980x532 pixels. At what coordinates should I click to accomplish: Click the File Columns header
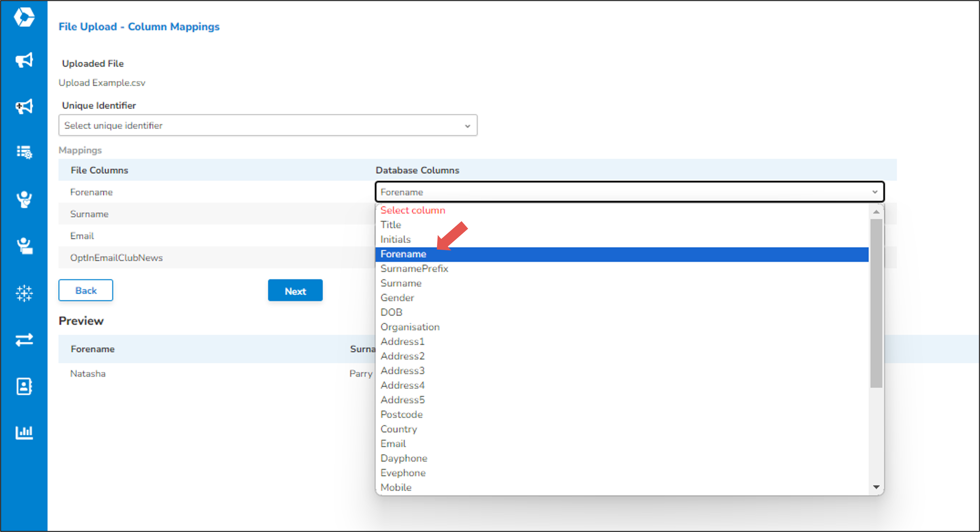pos(99,170)
